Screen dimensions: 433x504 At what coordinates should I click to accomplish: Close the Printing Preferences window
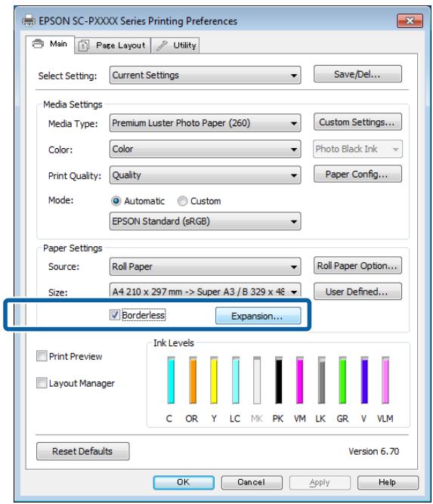coord(410,21)
